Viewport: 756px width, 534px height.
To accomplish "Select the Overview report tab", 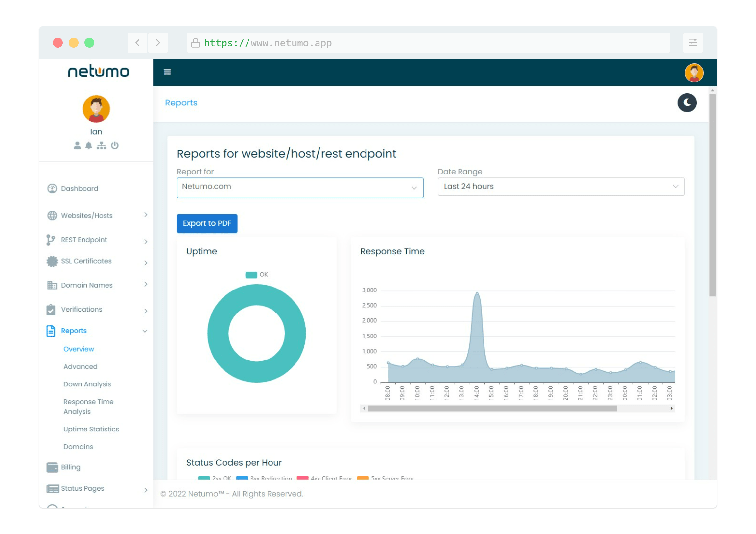I will 78,348.
